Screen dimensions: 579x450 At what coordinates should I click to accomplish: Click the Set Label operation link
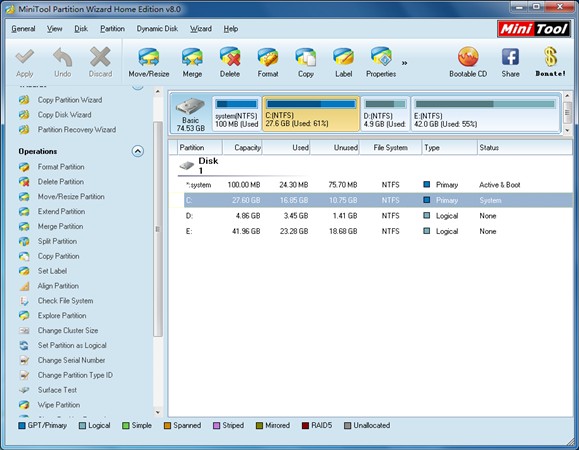52,271
